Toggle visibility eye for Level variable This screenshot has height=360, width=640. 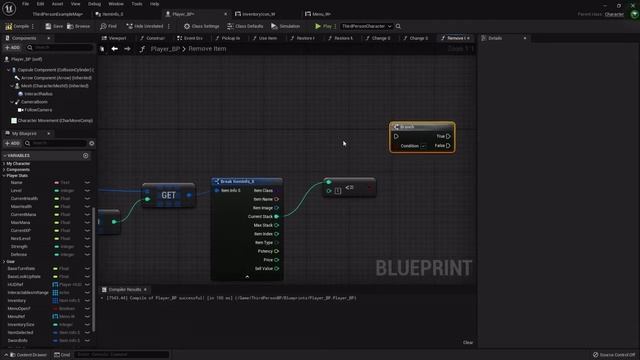click(87, 191)
